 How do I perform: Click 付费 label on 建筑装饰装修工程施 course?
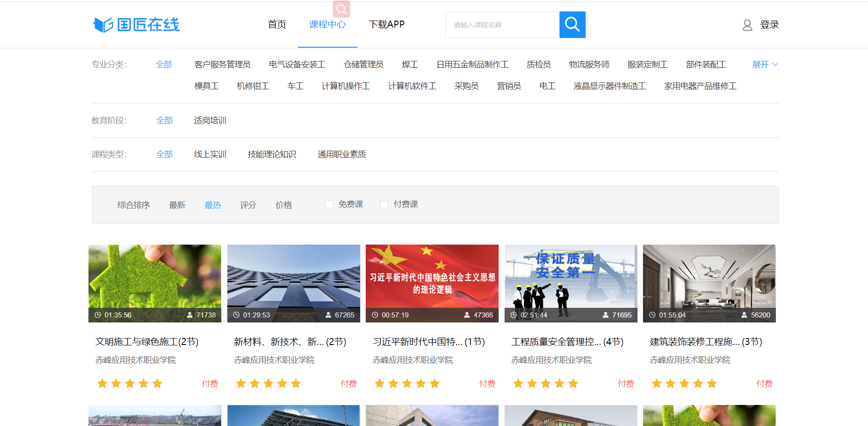point(764,384)
